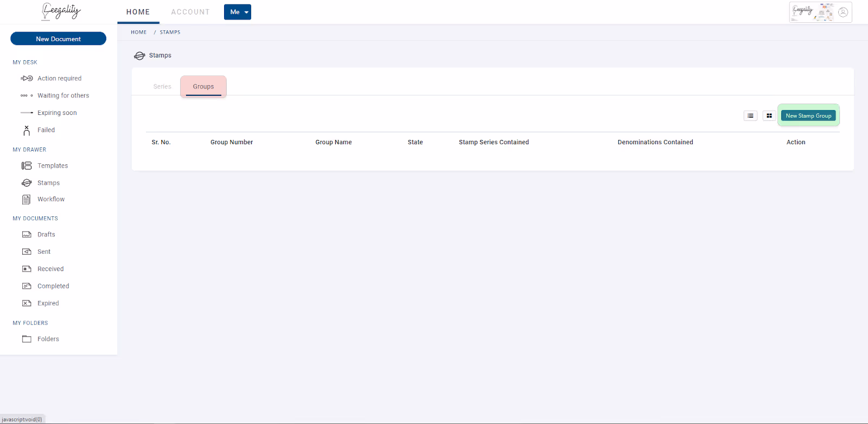Screen dimensions: 868x424
Task: Switch to list view layout
Action: tap(750, 115)
